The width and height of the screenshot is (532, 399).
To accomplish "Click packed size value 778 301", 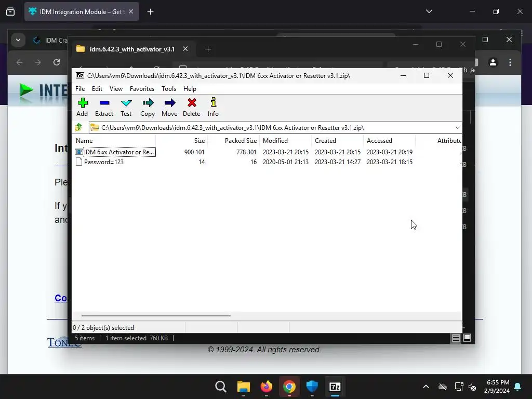I will 246,152.
